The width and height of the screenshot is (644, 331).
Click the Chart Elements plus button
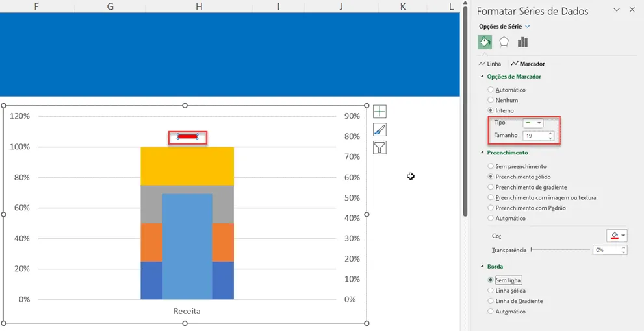(380, 112)
